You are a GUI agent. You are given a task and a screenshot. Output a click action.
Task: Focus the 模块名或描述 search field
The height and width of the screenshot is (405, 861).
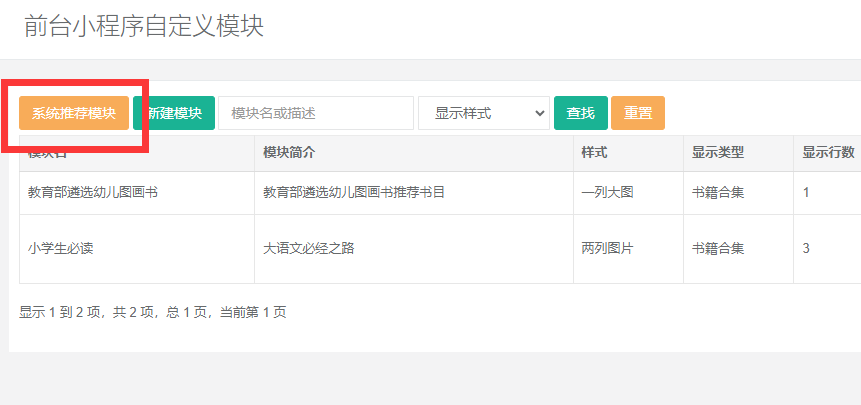(316, 113)
